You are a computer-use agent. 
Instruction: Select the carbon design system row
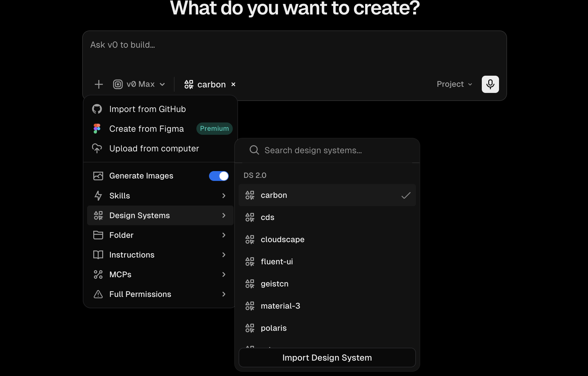(x=327, y=195)
